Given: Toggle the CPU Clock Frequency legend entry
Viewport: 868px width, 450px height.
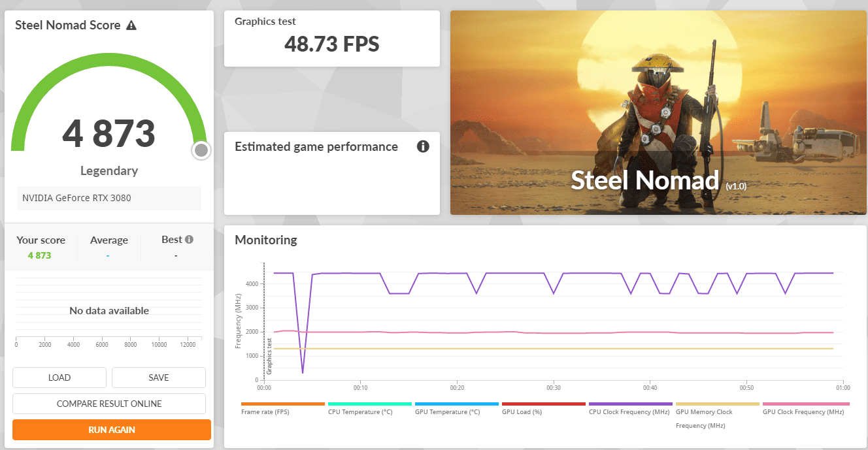Looking at the screenshot, I should coord(630,408).
